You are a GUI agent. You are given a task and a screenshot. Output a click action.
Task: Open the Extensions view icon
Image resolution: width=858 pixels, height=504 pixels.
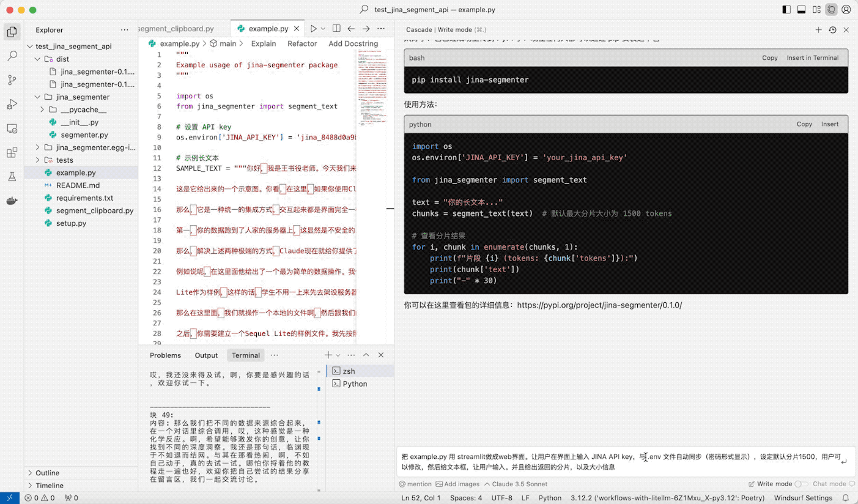pyautogui.click(x=12, y=152)
